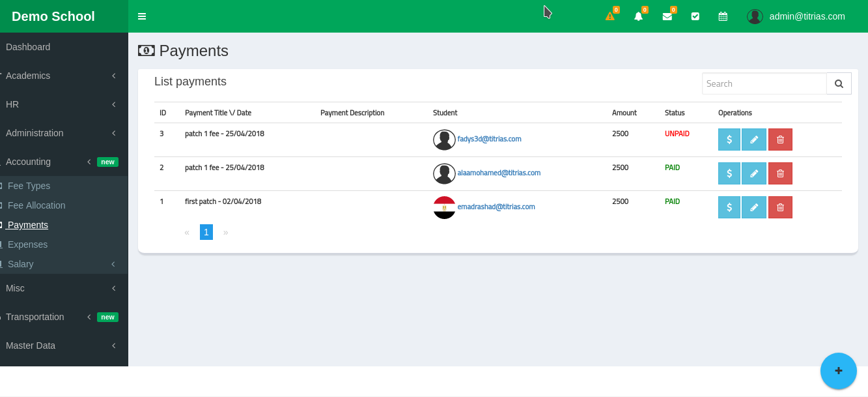
Task: Click the Amount column header
Action: tap(624, 113)
